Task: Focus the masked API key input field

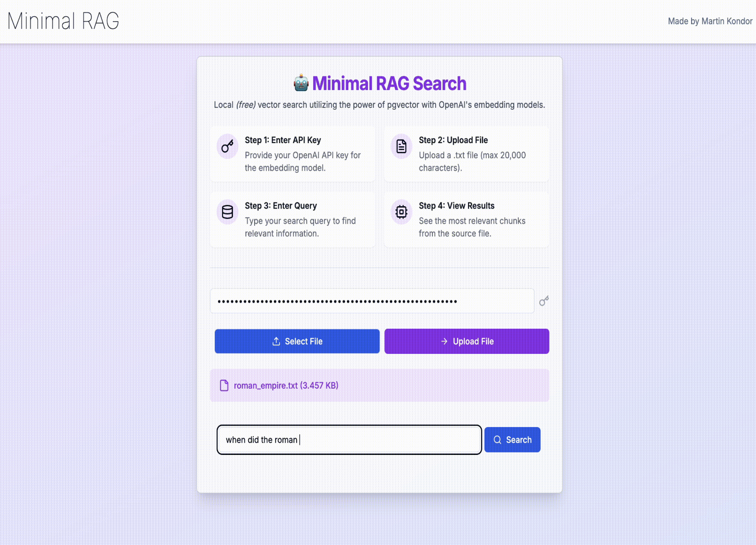Action: point(372,301)
